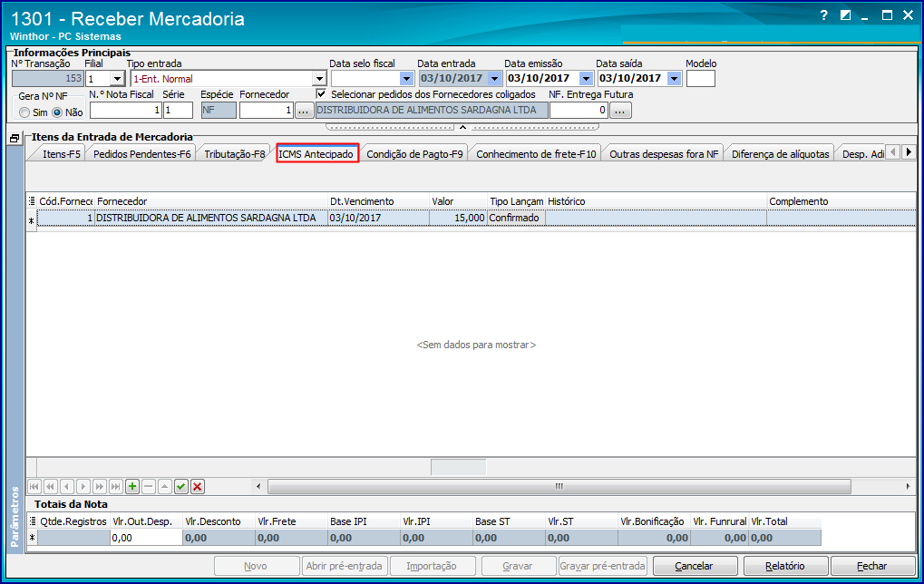Add a new record with green plus

pyautogui.click(x=132, y=487)
